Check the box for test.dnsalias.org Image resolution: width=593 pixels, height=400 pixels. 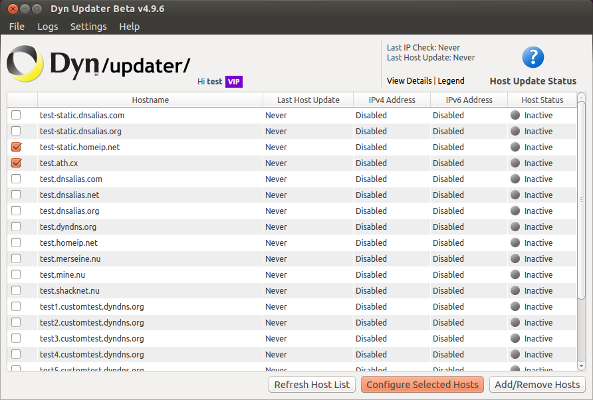[x=16, y=211]
